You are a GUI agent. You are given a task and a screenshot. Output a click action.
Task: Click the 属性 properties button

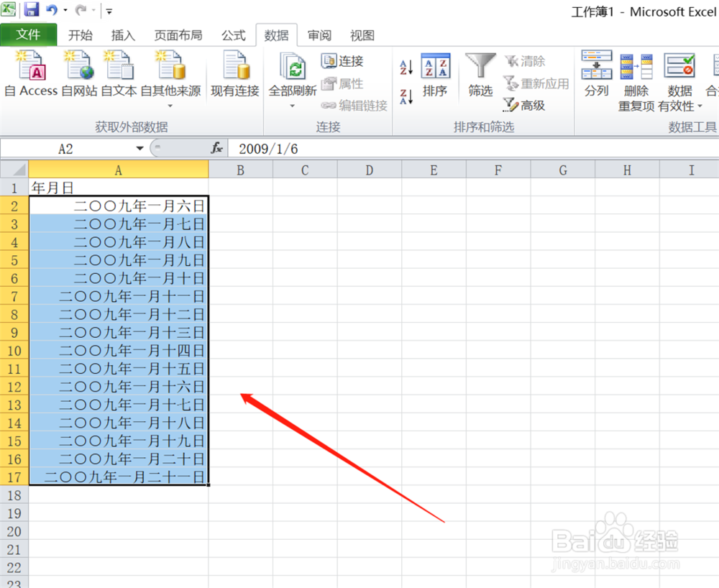pos(342,83)
